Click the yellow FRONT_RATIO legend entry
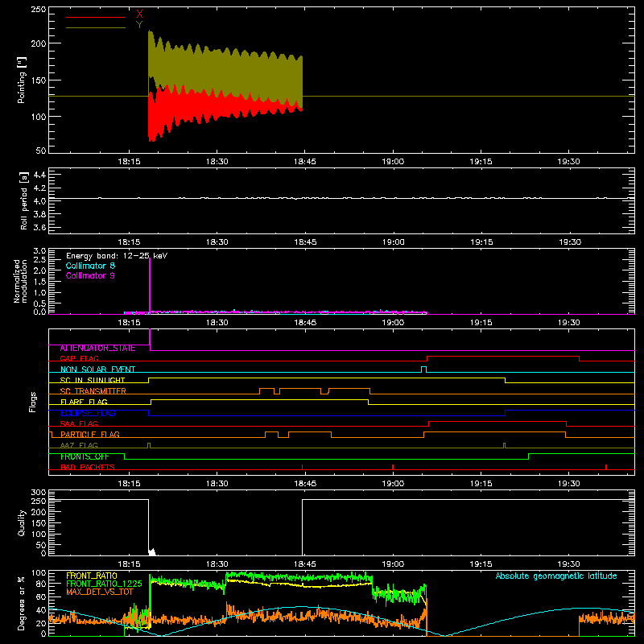644x644 pixels. pos(92,576)
